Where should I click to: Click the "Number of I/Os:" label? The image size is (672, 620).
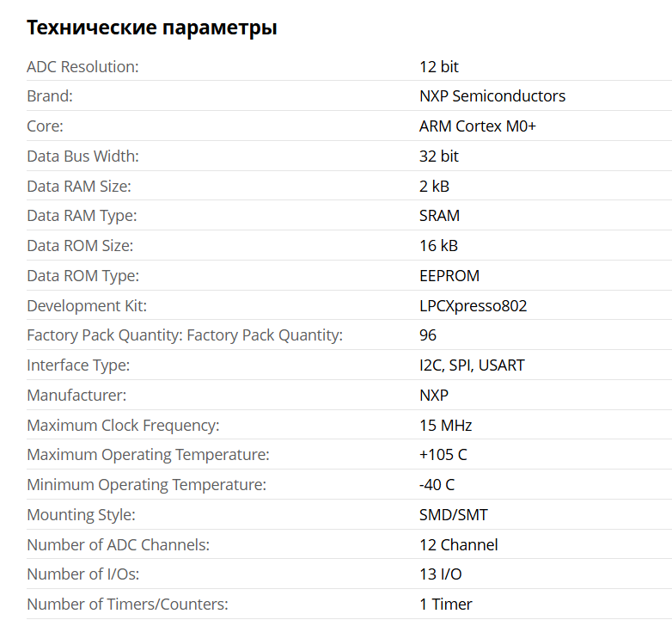[x=82, y=574]
